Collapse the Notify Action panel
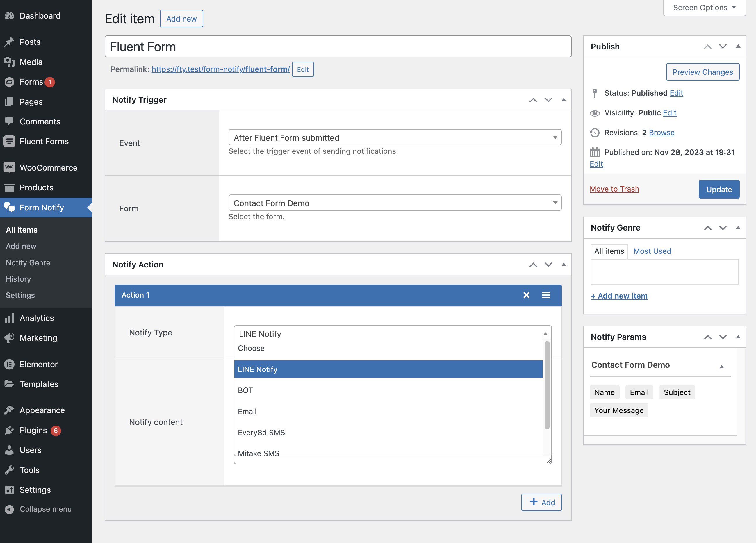The image size is (756, 543). (x=564, y=265)
